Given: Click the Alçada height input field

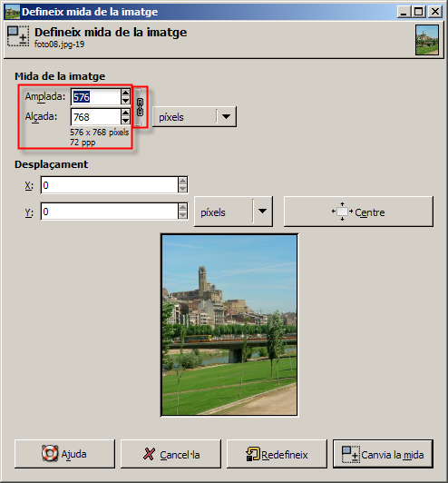Looking at the screenshot, I should 96,117.
